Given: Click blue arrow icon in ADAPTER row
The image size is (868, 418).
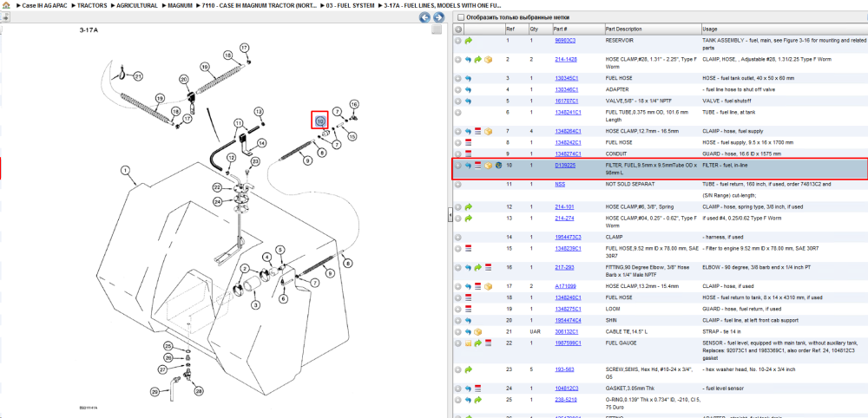Looking at the screenshot, I should tap(469, 89).
